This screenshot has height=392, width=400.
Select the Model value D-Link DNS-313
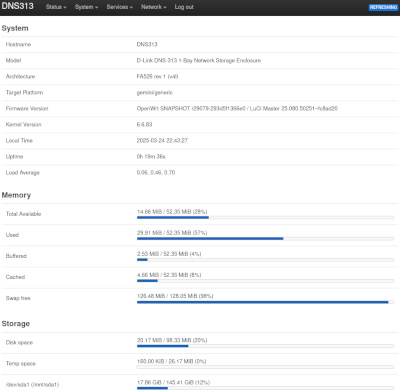(x=199, y=60)
